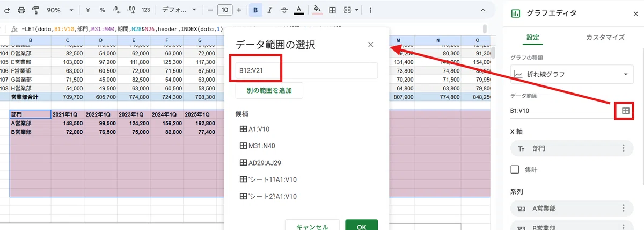Click the B12:V21 range input field

[x=306, y=70]
